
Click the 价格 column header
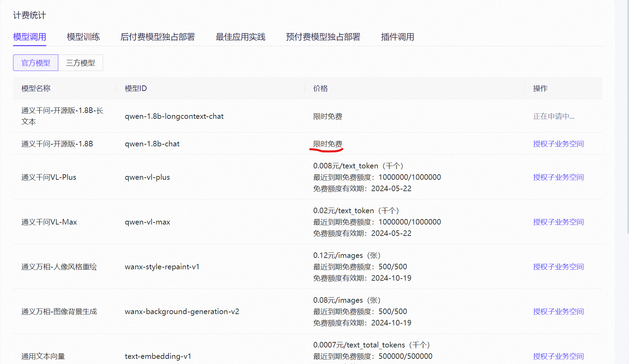[x=321, y=89]
